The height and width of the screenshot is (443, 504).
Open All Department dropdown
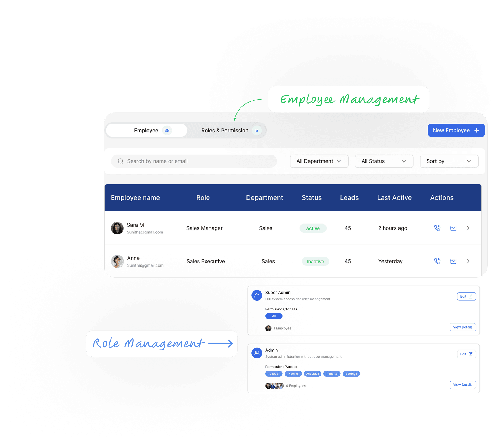tap(319, 161)
